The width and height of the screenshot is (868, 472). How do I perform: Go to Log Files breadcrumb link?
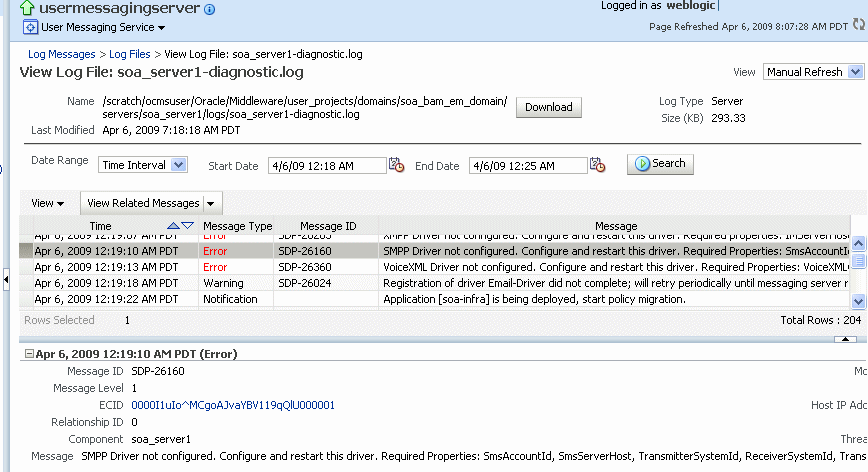[x=130, y=54]
